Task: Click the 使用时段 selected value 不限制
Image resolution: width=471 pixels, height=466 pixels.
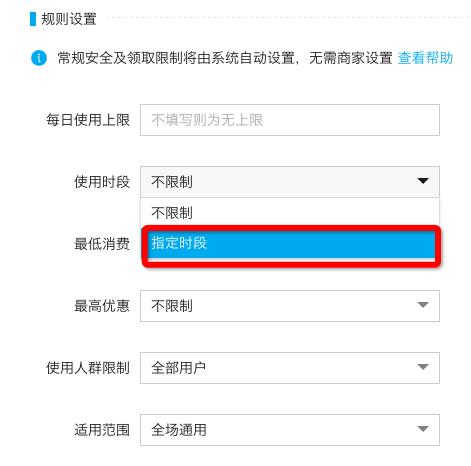Action: tap(172, 182)
